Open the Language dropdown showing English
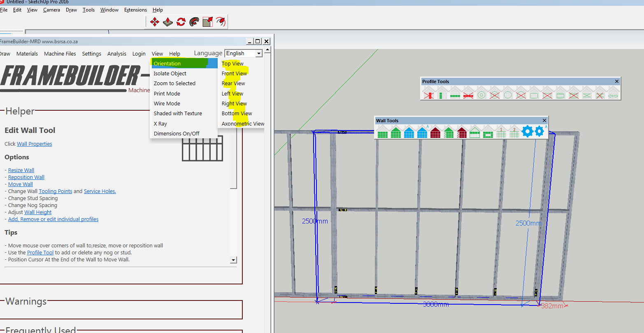 244,53
